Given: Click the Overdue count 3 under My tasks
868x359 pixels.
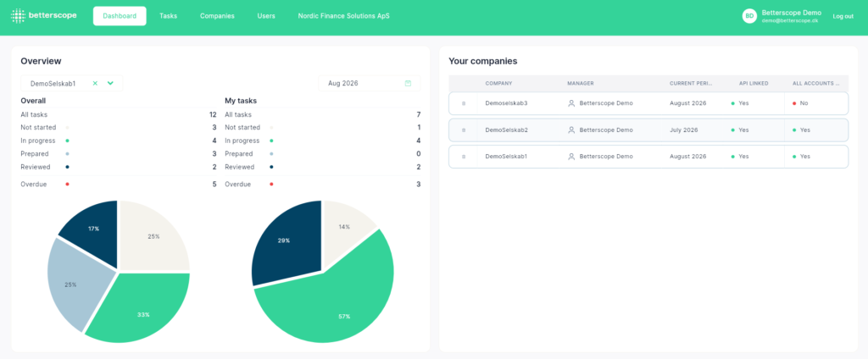Looking at the screenshot, I should [x=419, y=185].
